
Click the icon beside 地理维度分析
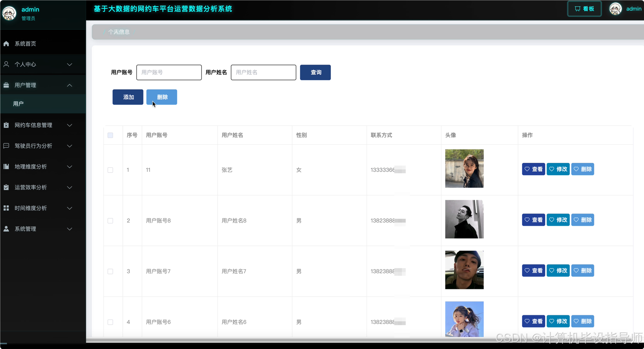pos(6,166)
